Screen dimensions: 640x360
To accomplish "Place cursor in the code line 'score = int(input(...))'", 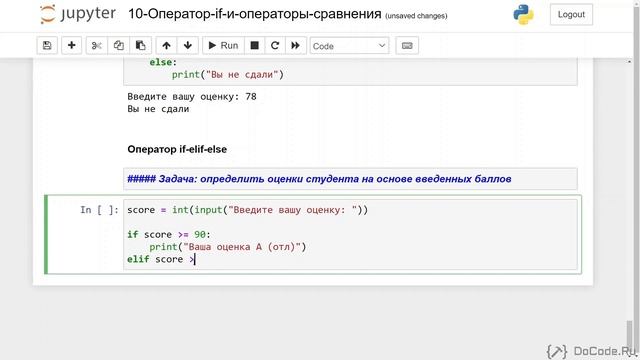I will click(247, 210).
